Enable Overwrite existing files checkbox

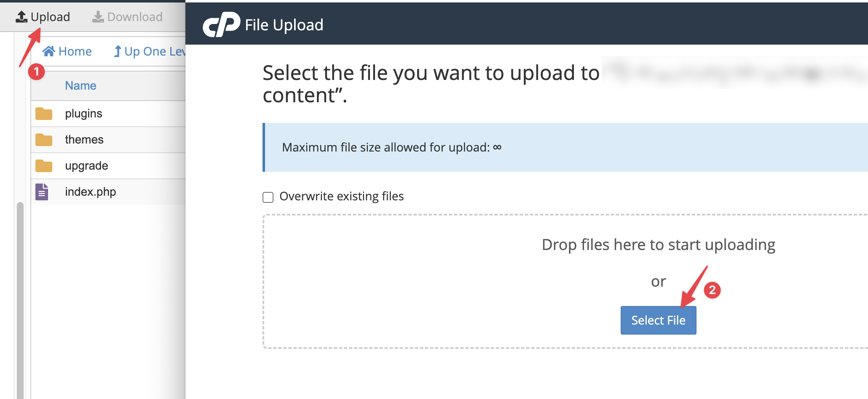[x=268, y=197]
